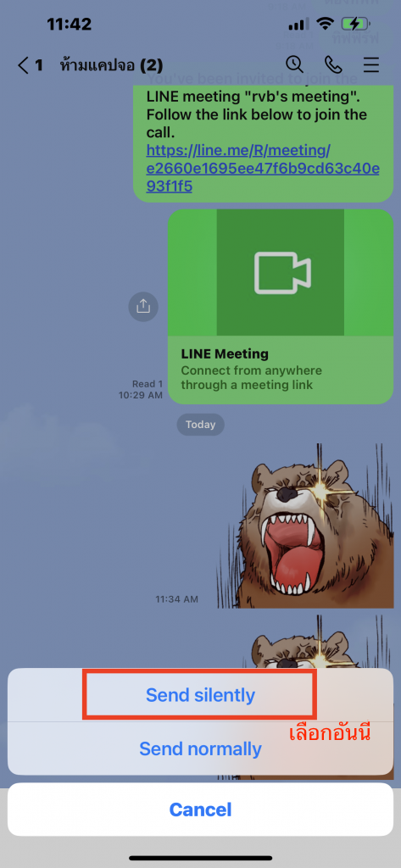Open the chat hamburger menu
401x868 pixels.
(371, 64)
